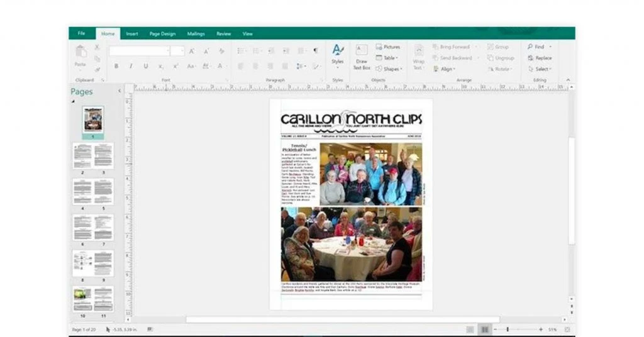Click the Cut scissors icon
The width and height of the screenshot is (644, 337).
pyautogui.click(x=97, y=48)
